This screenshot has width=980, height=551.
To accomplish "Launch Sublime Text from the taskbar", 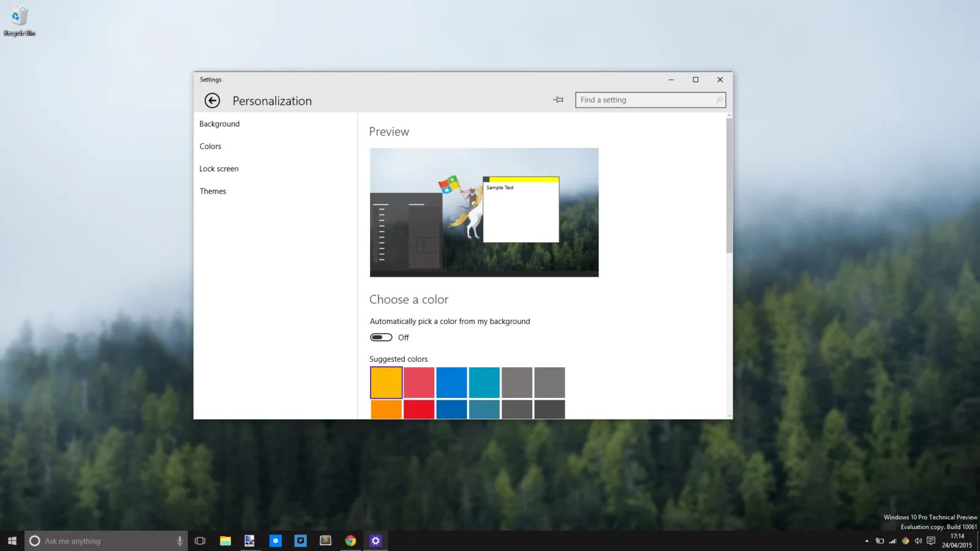I will [x=325, y=541].
